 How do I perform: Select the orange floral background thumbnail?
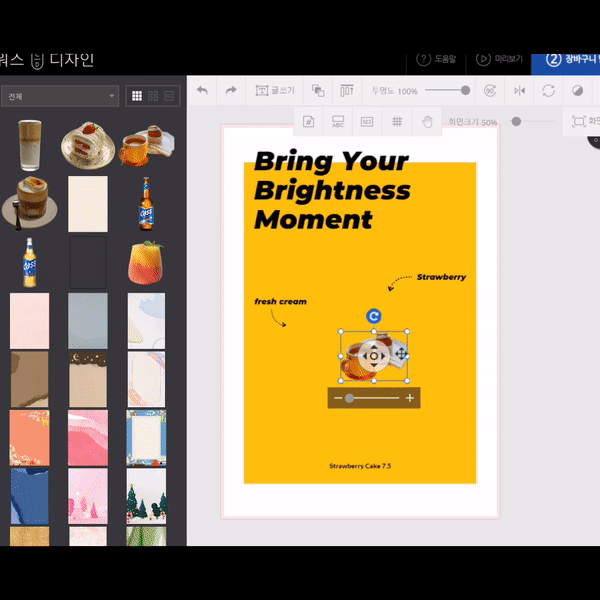(29, 438)
